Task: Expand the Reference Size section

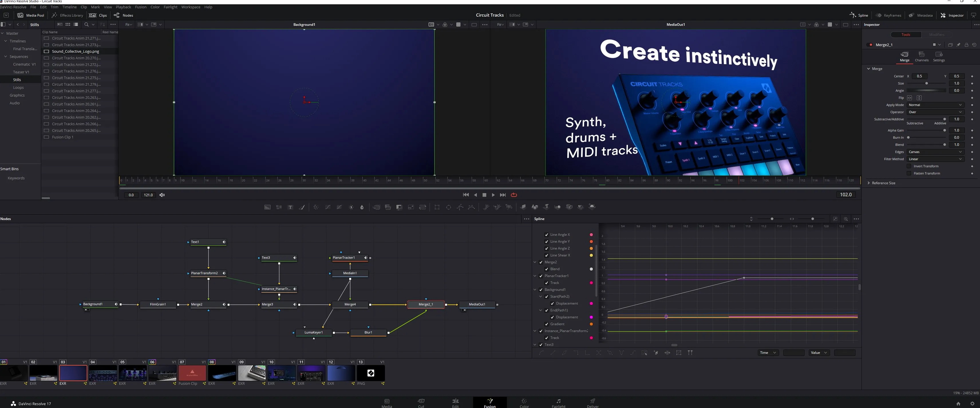Action: [x=869, y=183]
